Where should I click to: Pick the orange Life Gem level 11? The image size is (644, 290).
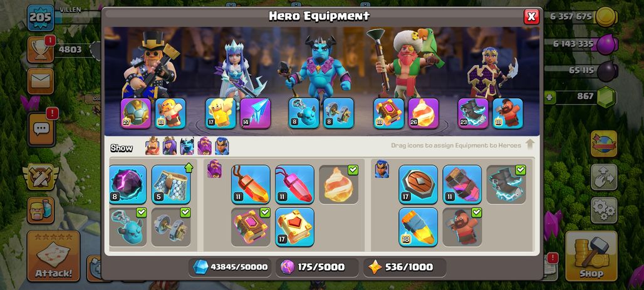coord(251,184)
